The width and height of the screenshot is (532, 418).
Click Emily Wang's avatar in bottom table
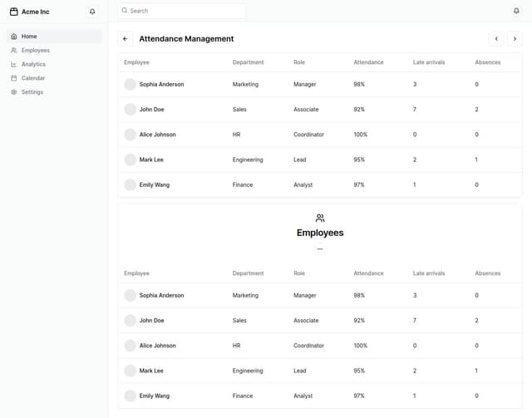tap(130, 396)
